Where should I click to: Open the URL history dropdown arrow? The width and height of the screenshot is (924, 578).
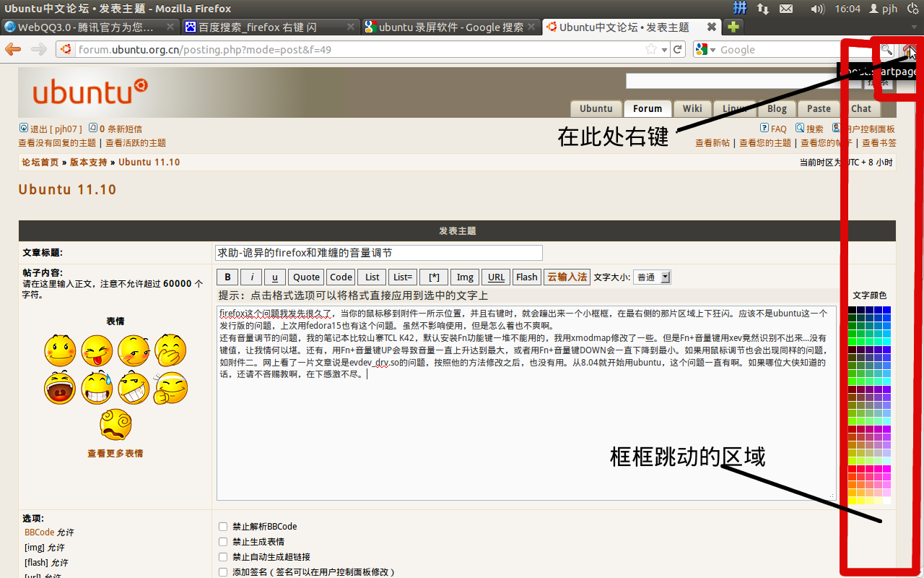coord(664,49)
